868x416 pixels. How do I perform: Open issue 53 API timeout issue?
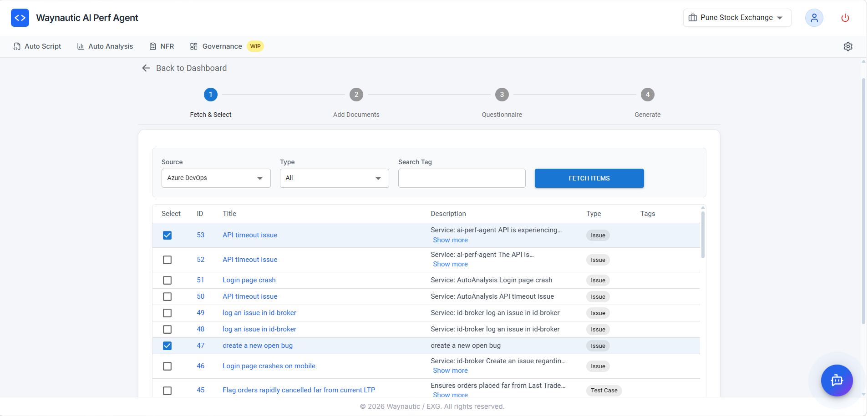pyautogui.click(x=249, y=235)
